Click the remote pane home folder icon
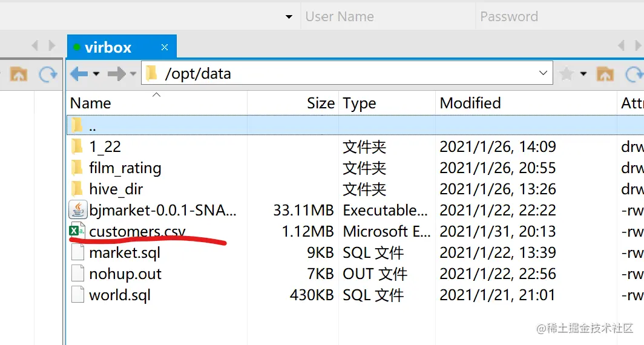Screen dimensions: 644x345 [605, 74]
